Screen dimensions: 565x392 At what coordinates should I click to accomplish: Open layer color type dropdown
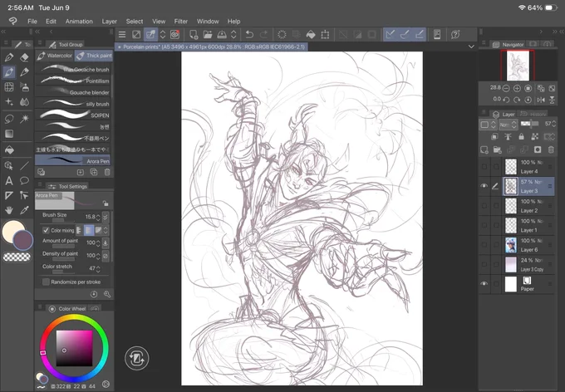(x=487, y=125)
